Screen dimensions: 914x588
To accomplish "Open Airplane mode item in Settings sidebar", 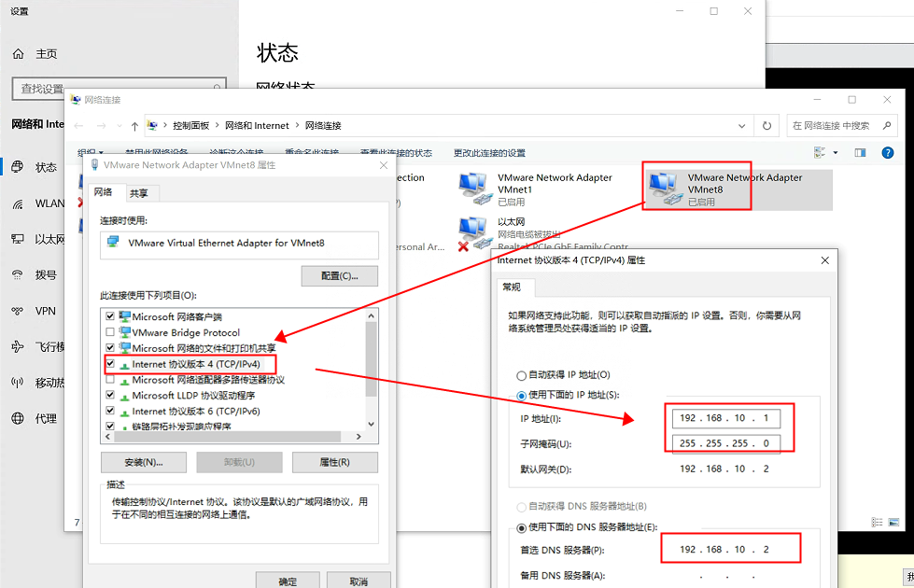I will point(38,347).
